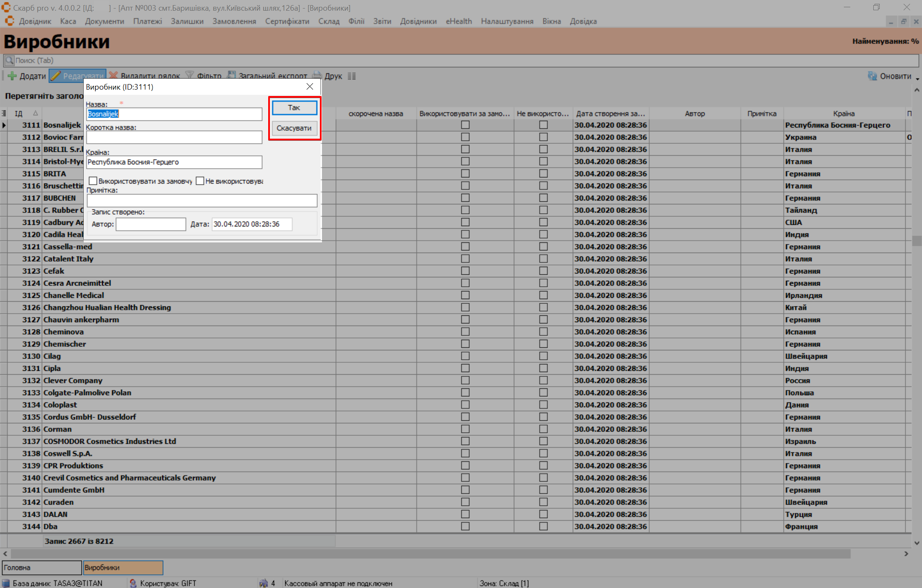
Task: Check 'Не використовувати' checkbox in dialog
Action: pos(200,181)
